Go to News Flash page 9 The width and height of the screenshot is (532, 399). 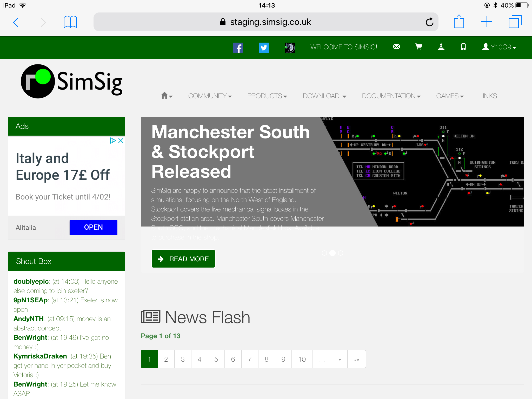tap(283, 359)
